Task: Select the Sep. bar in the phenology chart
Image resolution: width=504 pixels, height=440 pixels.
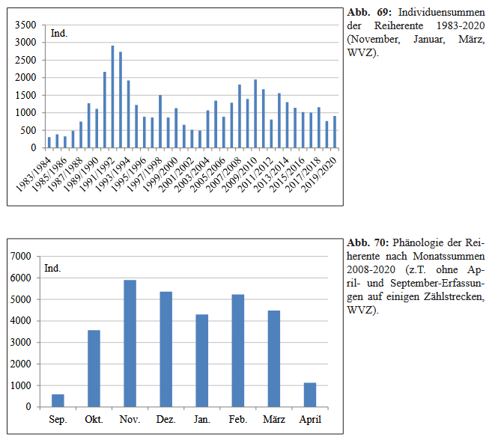Action: 58,400
